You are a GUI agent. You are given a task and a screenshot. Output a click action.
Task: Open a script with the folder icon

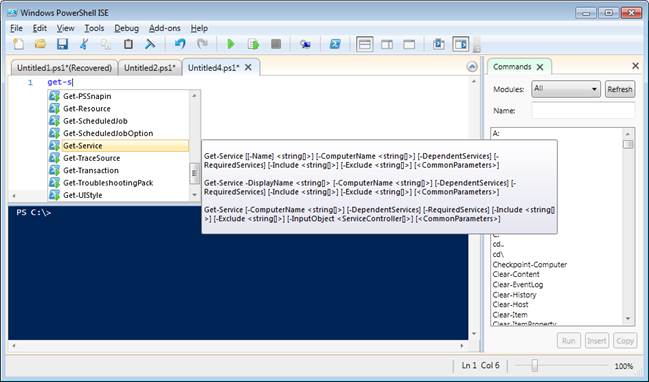pos(41,44)
